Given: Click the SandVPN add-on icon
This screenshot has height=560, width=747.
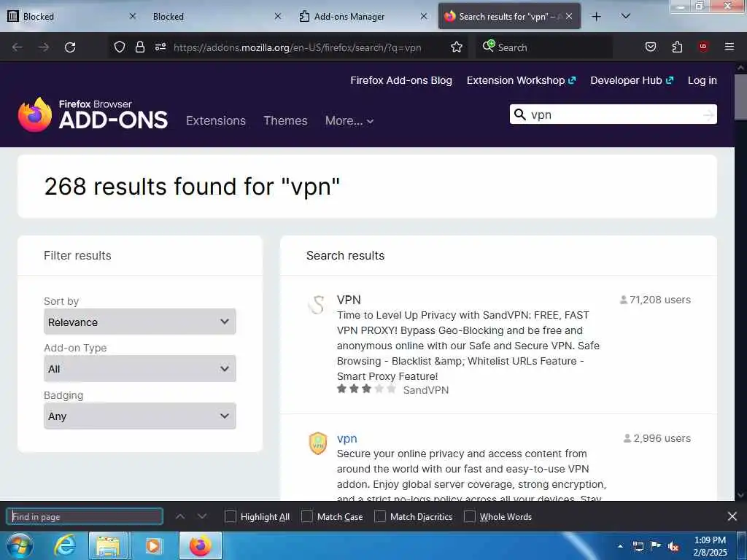Looking at the screenshot, I should point(317,305).
